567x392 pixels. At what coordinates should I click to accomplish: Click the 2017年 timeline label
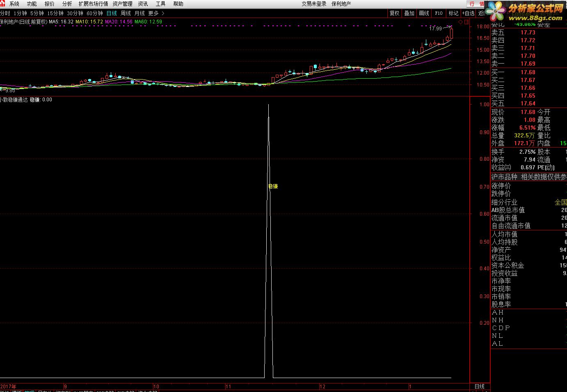[x=9, y=386]
